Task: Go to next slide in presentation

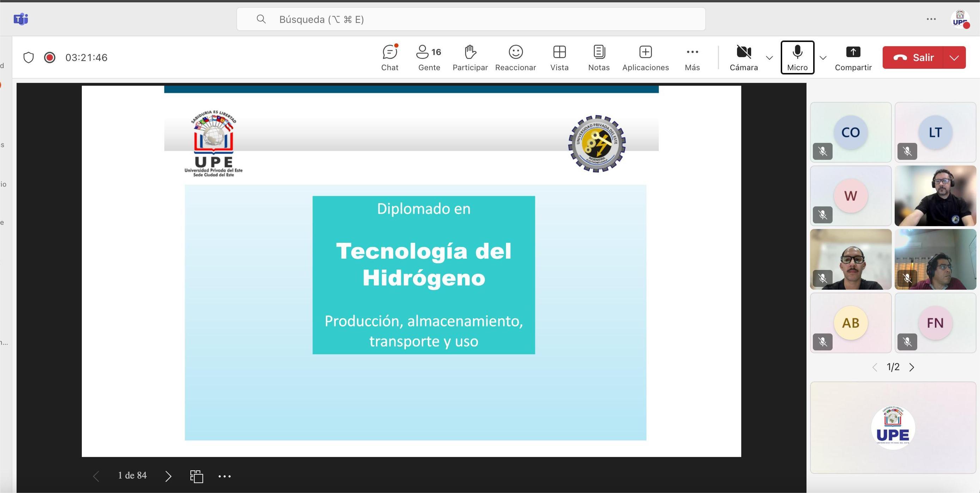Action: [168, 476]
